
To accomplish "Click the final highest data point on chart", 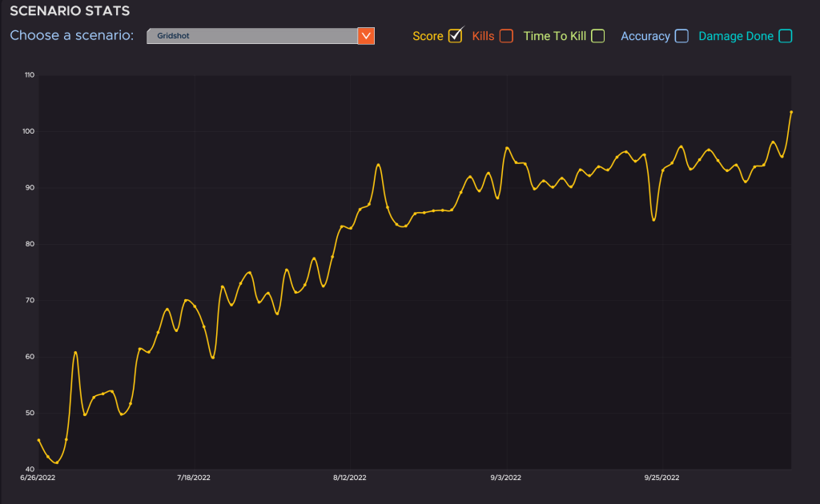I will point(791,112).
